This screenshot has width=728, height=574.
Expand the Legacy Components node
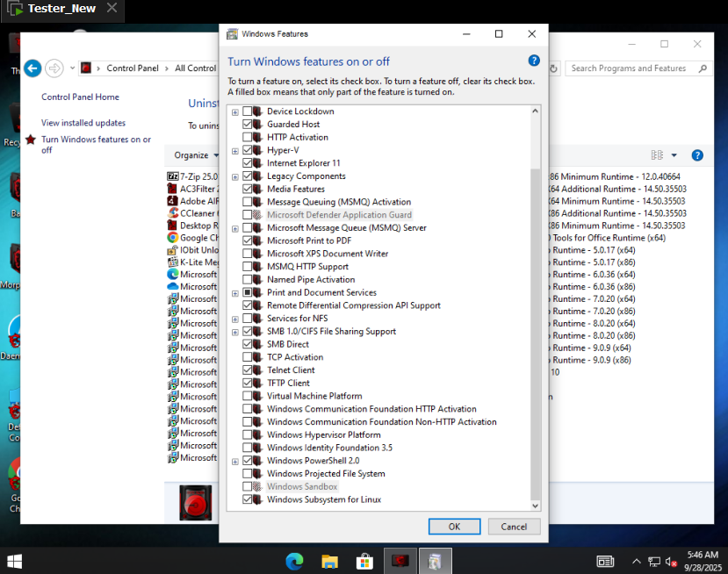pyautogui.click(x=235, y=177)
